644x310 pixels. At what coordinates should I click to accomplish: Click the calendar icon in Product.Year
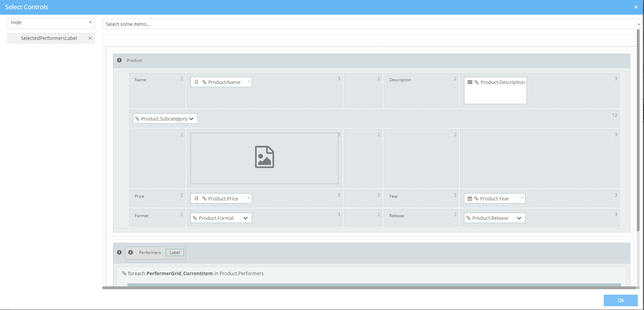470,199
